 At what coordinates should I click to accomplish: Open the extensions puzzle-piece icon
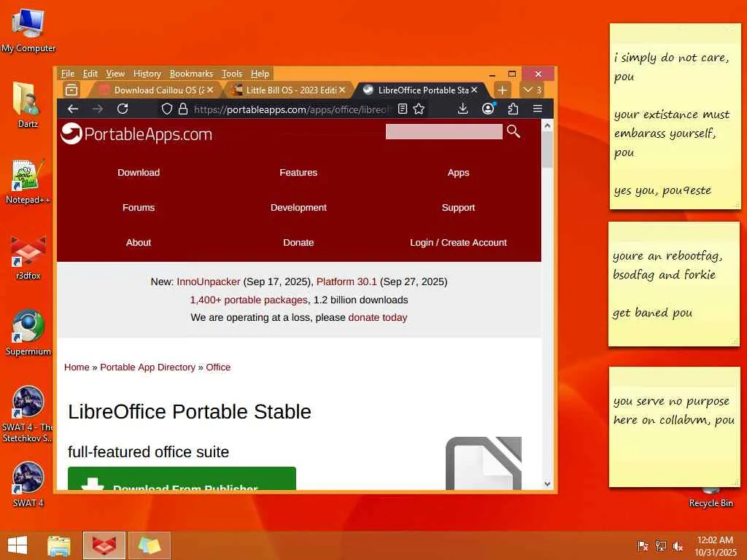[513, 109]
